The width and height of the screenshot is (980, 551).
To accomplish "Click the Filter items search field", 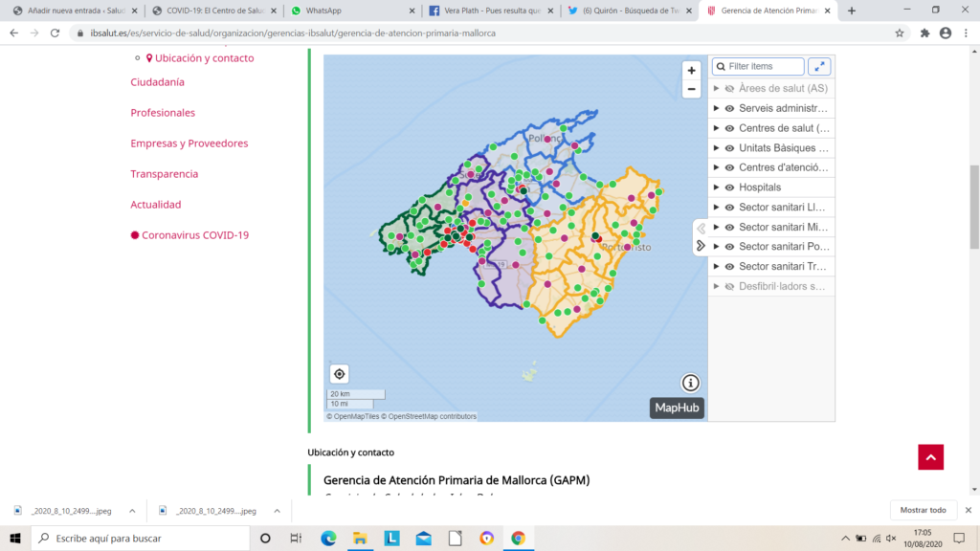I will [x=764, y=66].
